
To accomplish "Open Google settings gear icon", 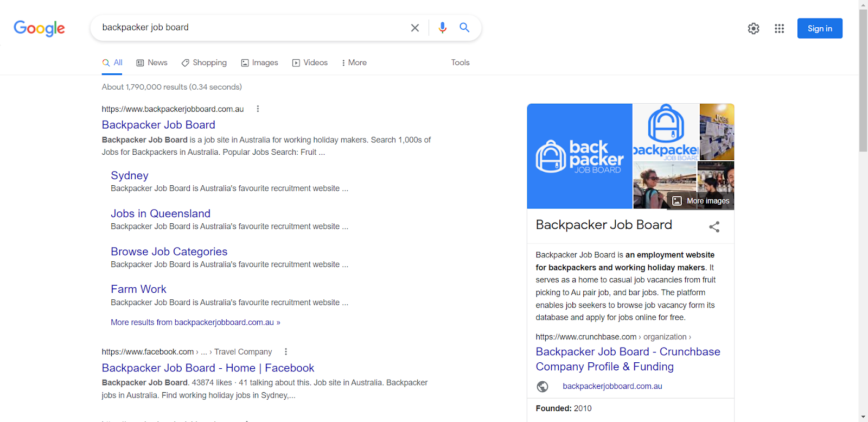I will tap(754, 28).
